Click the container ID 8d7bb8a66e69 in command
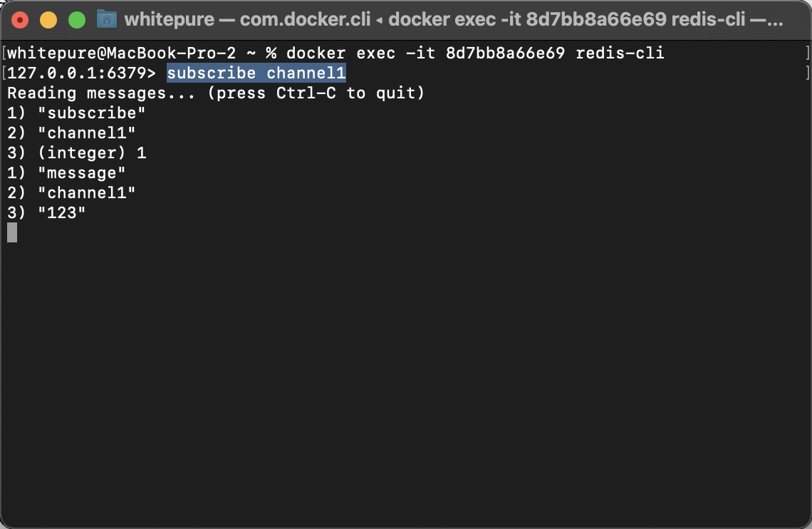 coord(506,53)
